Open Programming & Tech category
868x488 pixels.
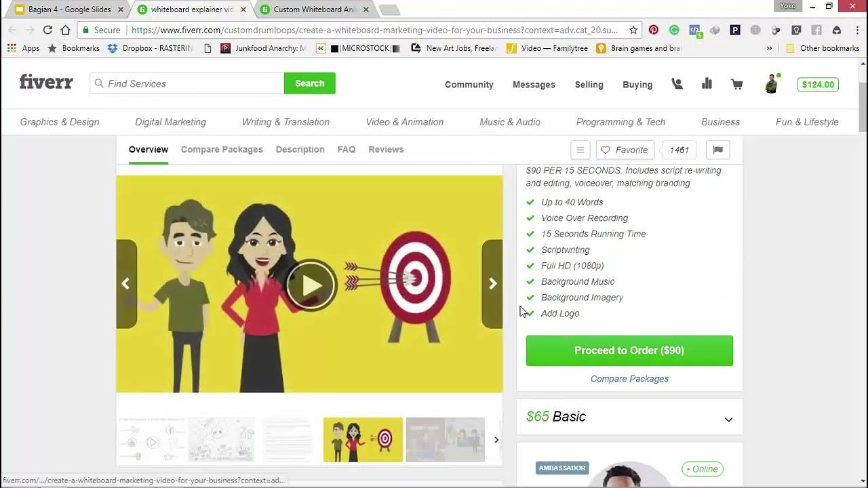point(620,122)
